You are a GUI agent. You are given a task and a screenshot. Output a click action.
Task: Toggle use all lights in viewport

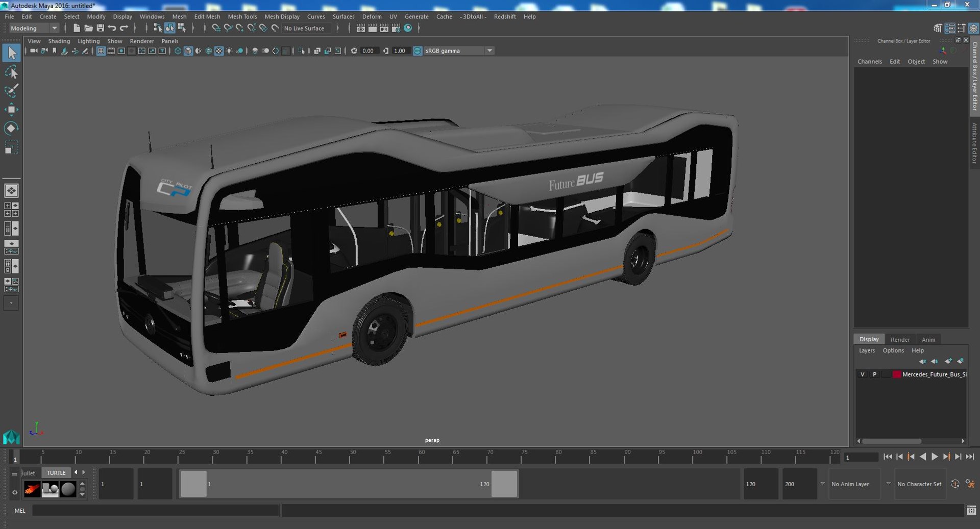coord(229,51)
